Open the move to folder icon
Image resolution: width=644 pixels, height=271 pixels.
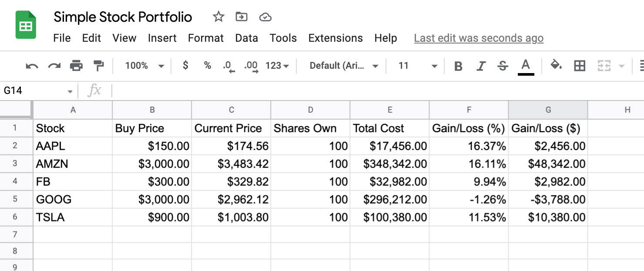[241, 17]
